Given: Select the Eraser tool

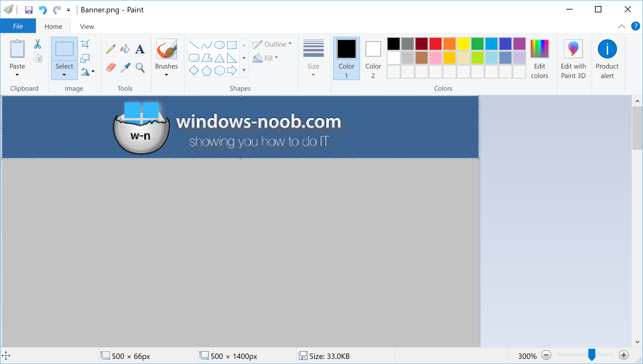Looking at the screenshot, I should 111,67.
